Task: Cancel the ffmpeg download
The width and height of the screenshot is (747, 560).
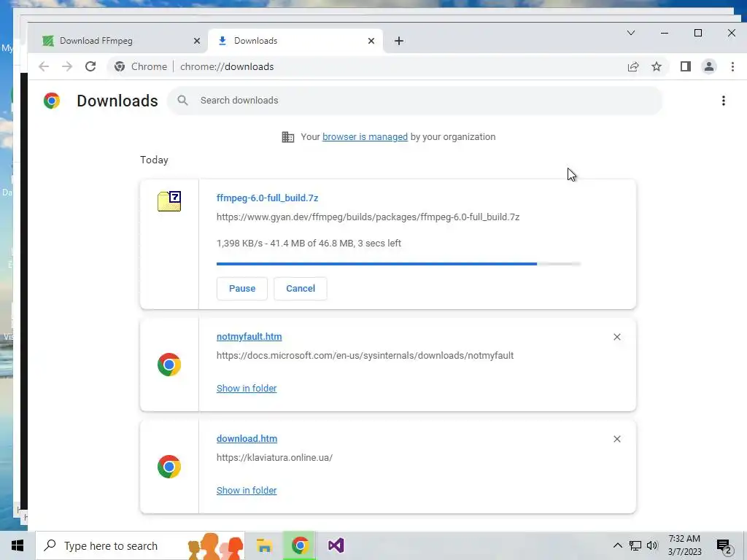Action: click(300, 289)
